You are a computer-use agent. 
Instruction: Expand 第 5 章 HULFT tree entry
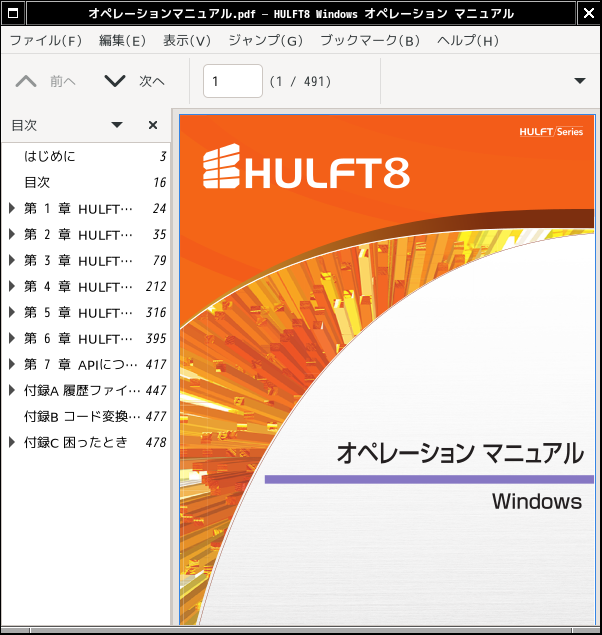click(x=12, y=312)
